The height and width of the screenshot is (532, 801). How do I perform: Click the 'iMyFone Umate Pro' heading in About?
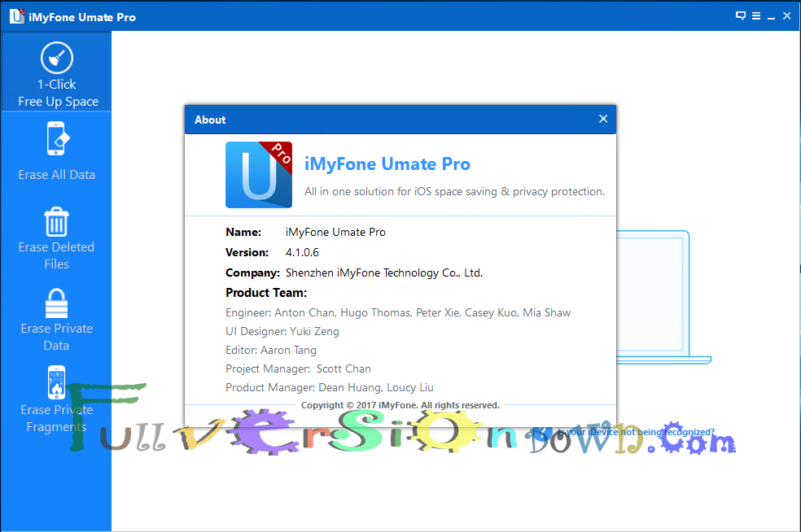click(x=387, y=164)
